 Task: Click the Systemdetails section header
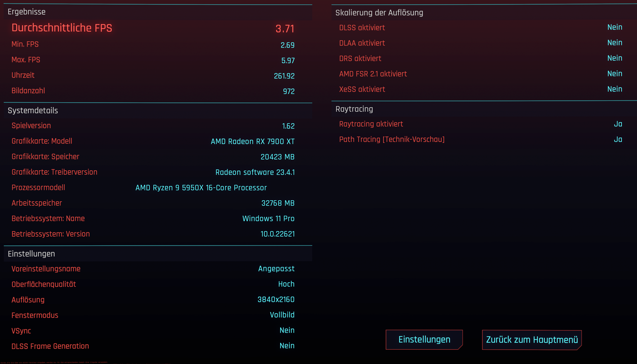pyautogui.click(x=33, y=111)
